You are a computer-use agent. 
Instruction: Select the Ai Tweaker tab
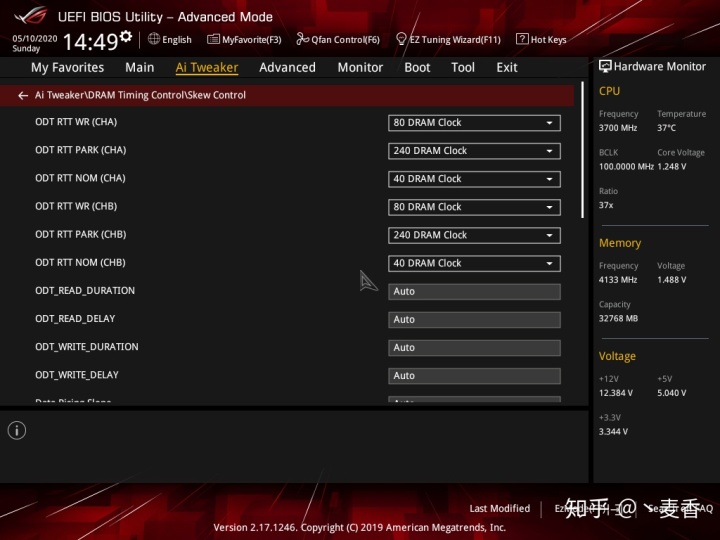pos(207,68)
